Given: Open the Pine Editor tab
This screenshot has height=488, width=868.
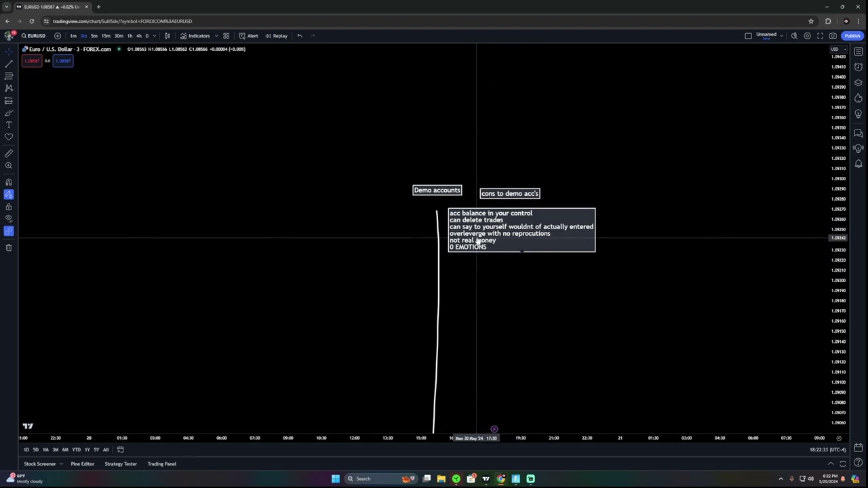Looking at the screenshot, I should (x=82, y=464).
